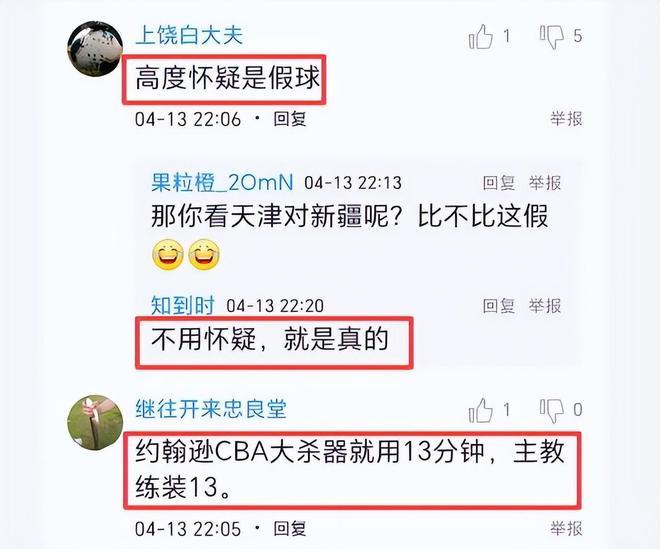Open username 上饶白大夫's profile

[x=189, y=35]
